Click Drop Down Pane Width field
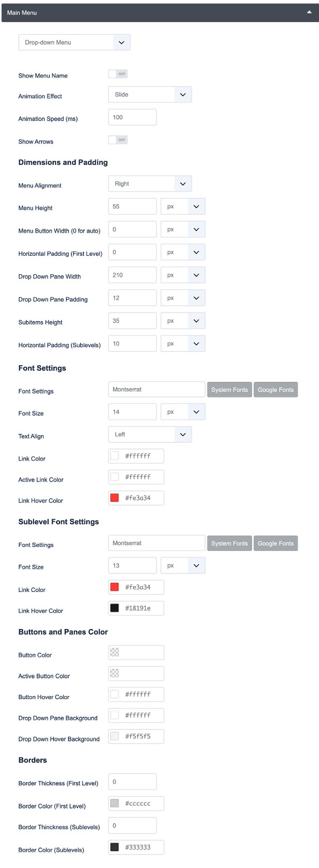 tap(132, 275)
